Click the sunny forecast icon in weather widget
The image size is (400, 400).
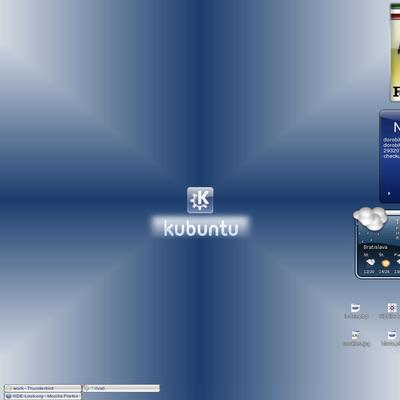coord(385,263)
